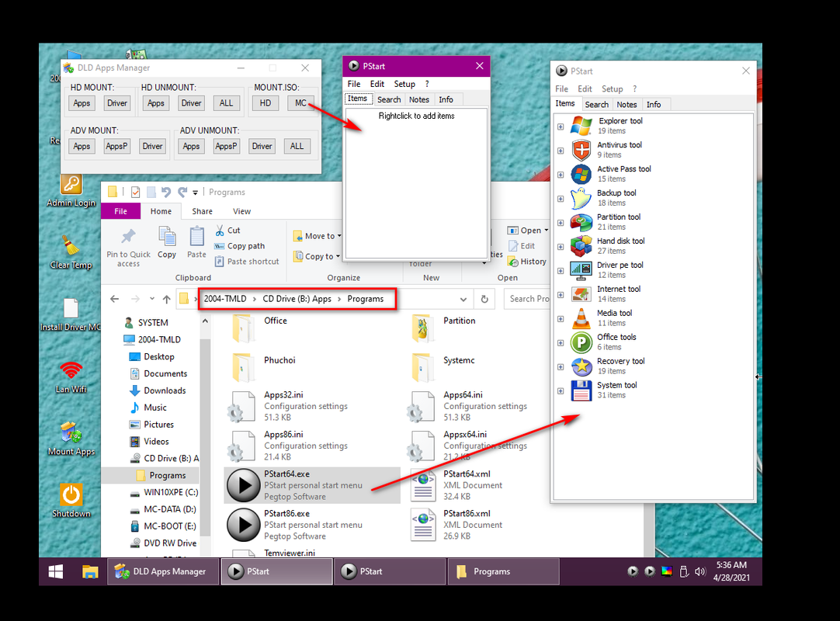Image resolution: width=840 pixels, height=621 pixels.
Task: Open the Mount Apps desktop icon
Action: (x=71, y=439)
